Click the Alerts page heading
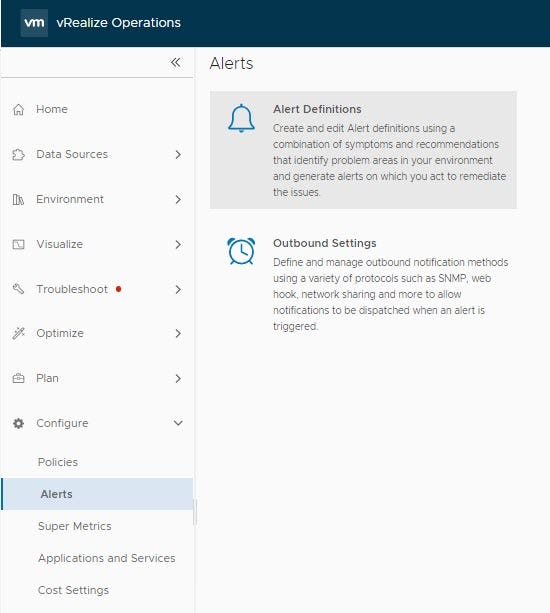 (x=231, y=63)
